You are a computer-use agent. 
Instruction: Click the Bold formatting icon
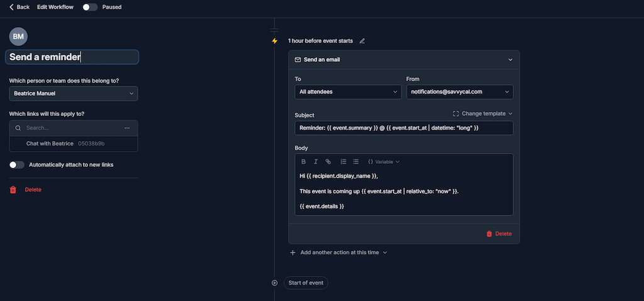click(304, 162)
